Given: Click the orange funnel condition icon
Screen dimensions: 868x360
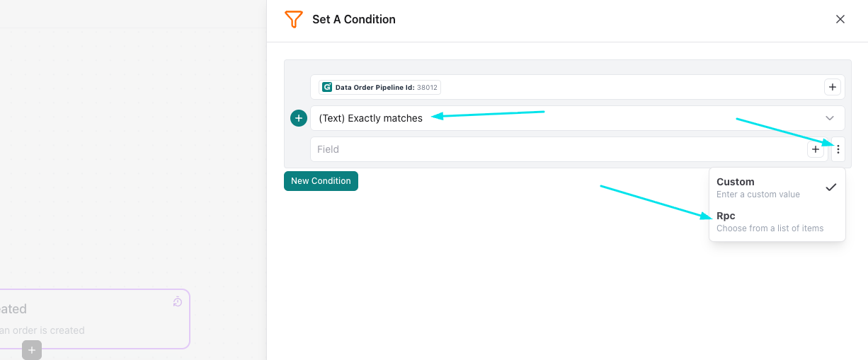Looking at the screenshot, I should click(293, 19).
